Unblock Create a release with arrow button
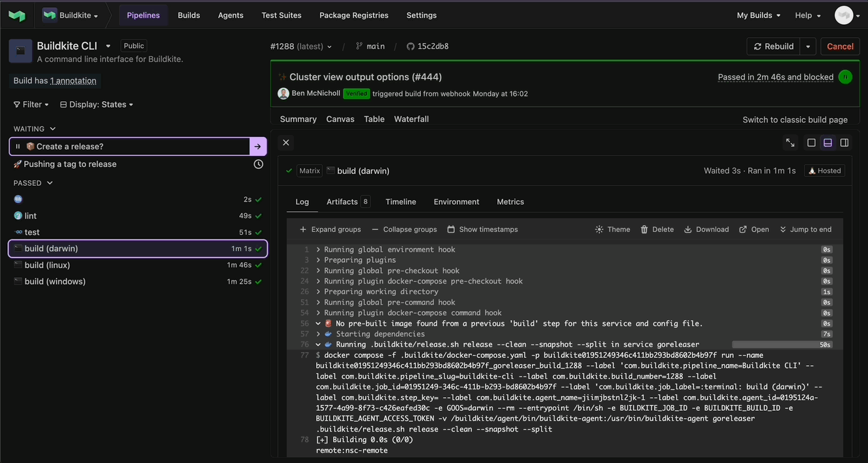Viewport: 868px width, 463px height. (x=258, y=147)
